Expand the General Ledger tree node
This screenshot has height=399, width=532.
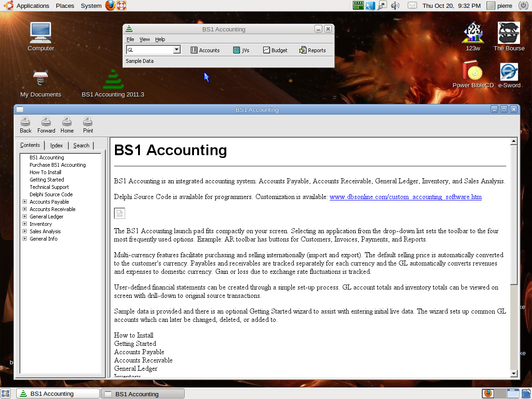(x=25, y=216)
